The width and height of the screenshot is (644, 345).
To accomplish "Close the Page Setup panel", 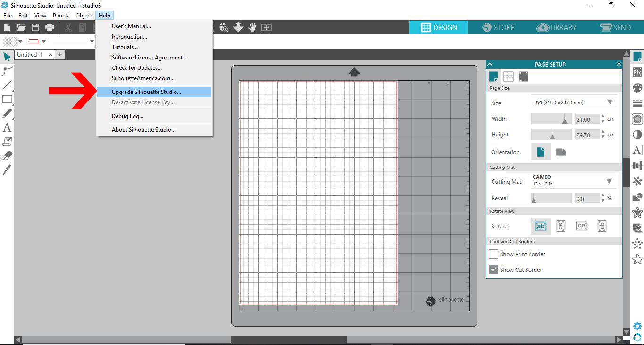I will 619,64.
